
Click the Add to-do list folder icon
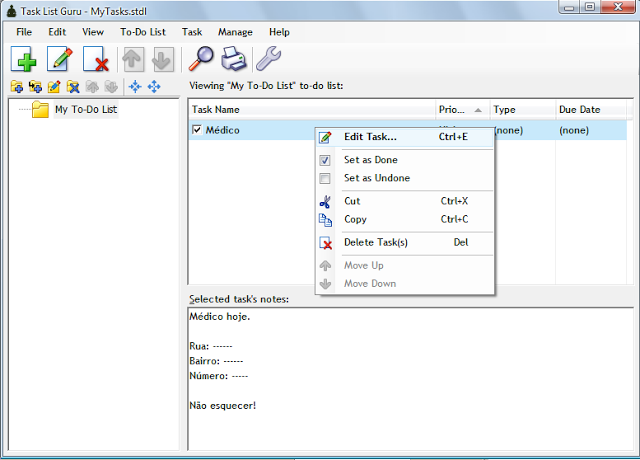coord(17,87)
